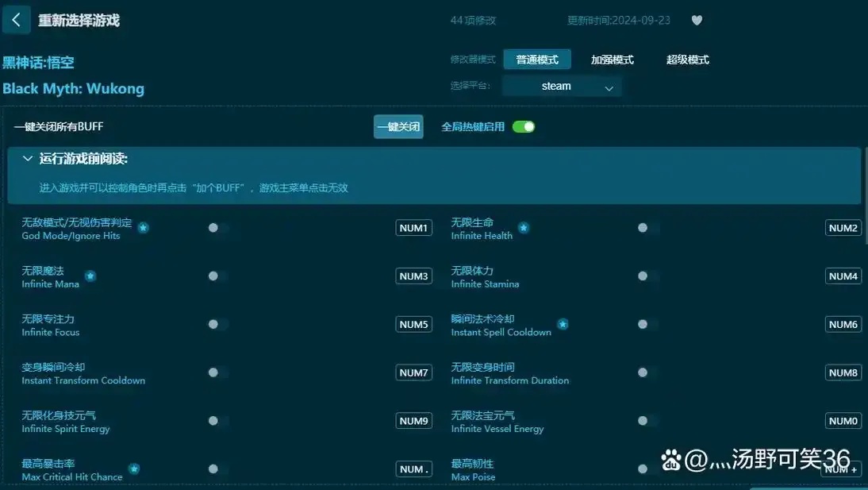Click NUM . hotkey button
The width and height of the screenshot is (868, 490).
pyautogui.click(x=413, y=469)
